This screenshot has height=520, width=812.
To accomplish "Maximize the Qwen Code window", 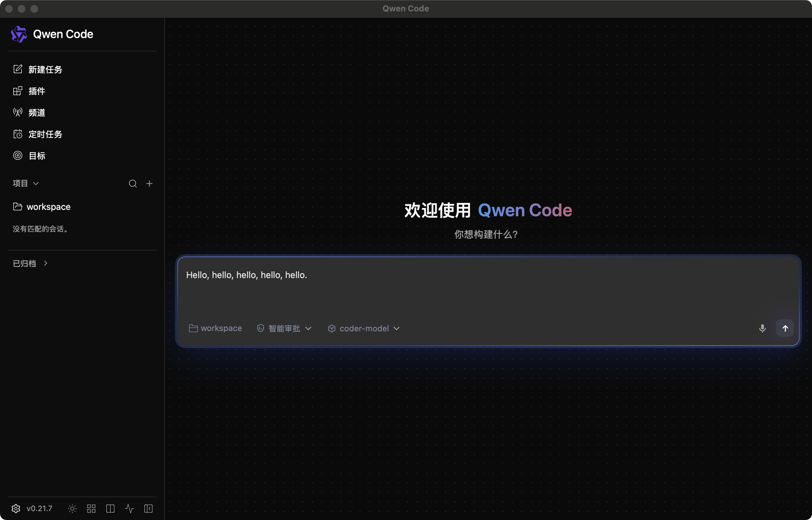I will coord(35,9).
